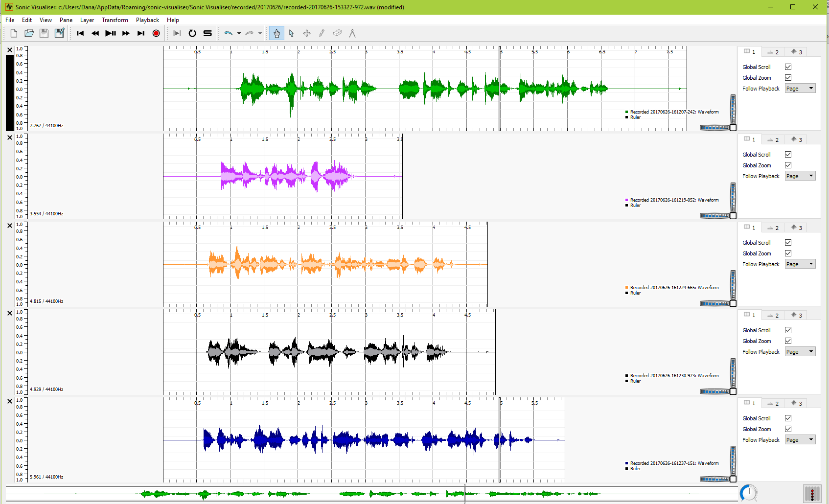Open an existing file with the folder icon

click(29, 33)
